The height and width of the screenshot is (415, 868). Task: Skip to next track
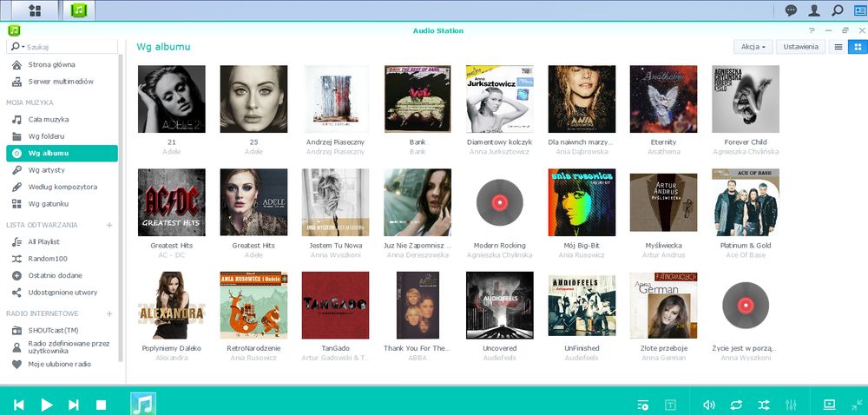pyautogui.click(x=74, y=405)
